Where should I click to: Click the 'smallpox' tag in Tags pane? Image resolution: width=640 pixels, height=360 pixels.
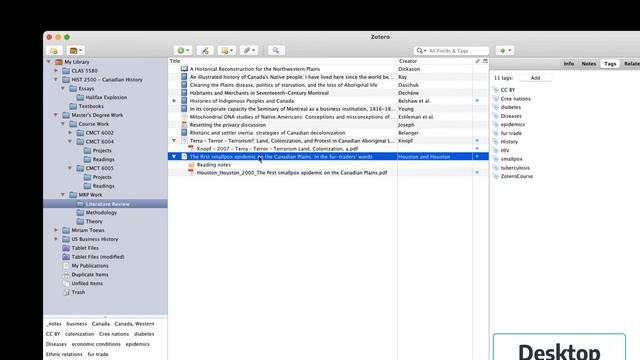[x=511, y=159]
